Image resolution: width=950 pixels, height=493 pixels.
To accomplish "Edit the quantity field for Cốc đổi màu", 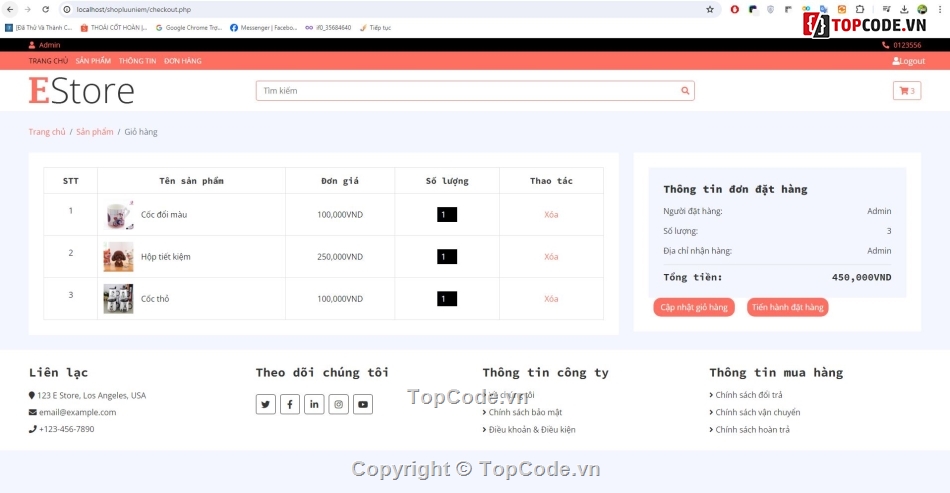I will pos(447,214).
